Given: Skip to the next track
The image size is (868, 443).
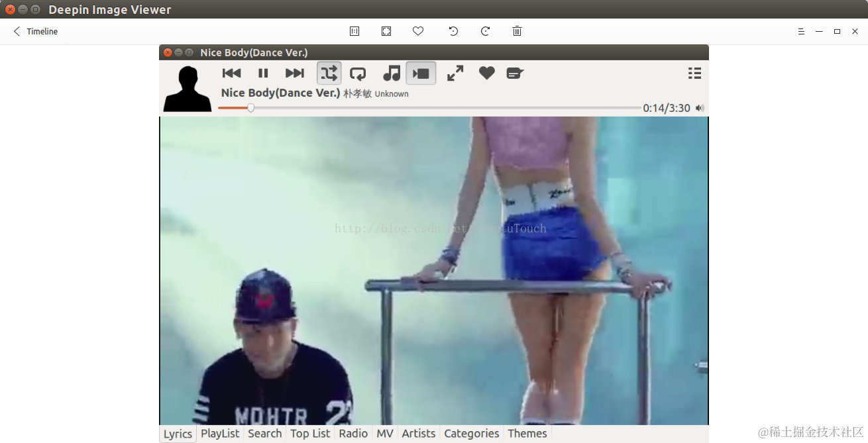Looking at the screenshot, I should point(295,74).
